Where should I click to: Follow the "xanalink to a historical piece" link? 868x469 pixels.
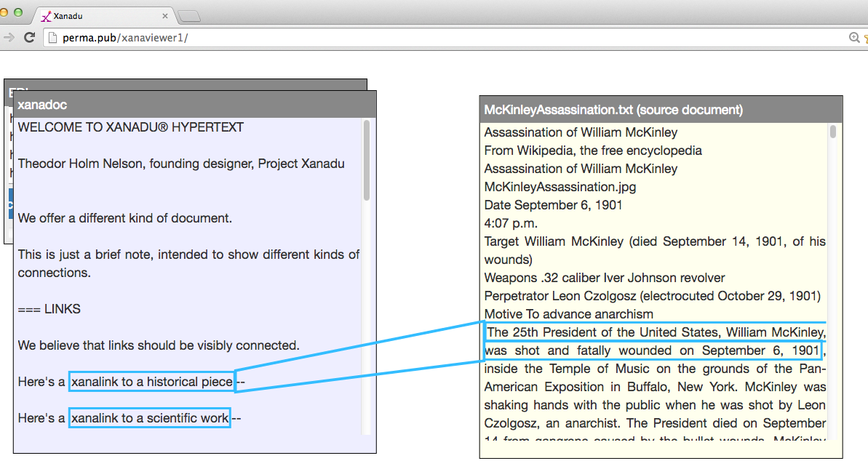(151, 382)
